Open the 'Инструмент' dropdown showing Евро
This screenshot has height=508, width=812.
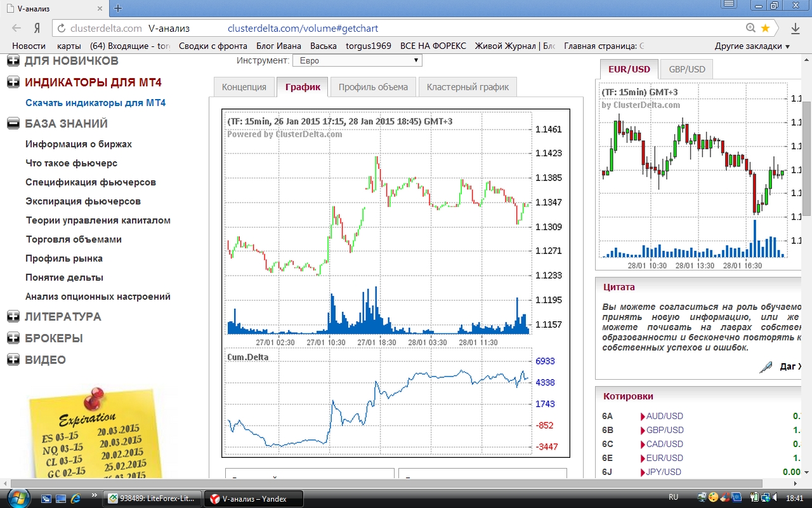(x=357, y=60)
